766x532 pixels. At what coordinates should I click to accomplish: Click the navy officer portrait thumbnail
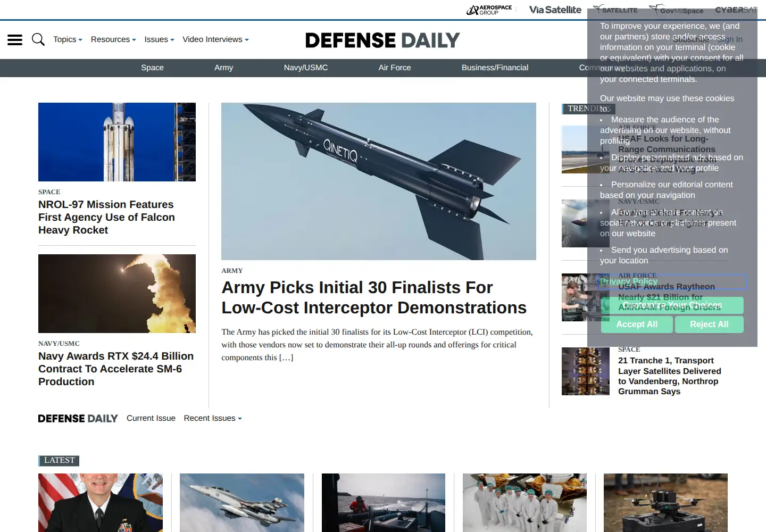coord(101,503)
